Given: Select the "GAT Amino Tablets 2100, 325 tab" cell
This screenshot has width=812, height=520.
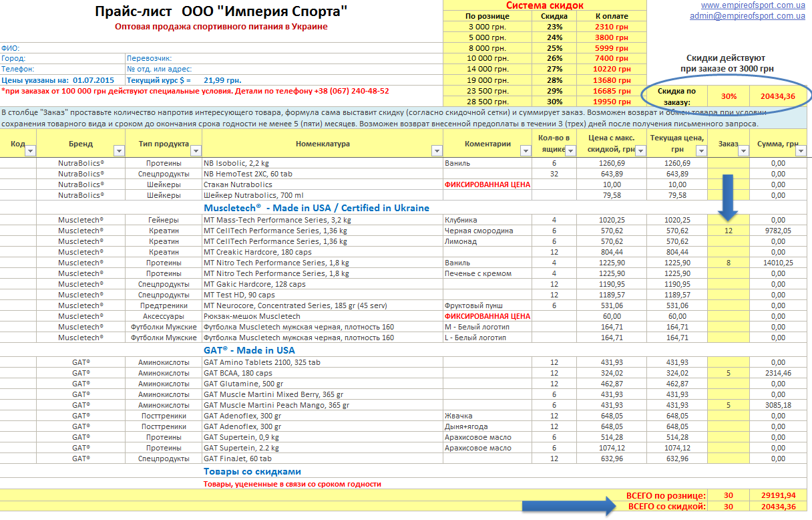Looking at the screenshot, I should coord(322,362).
